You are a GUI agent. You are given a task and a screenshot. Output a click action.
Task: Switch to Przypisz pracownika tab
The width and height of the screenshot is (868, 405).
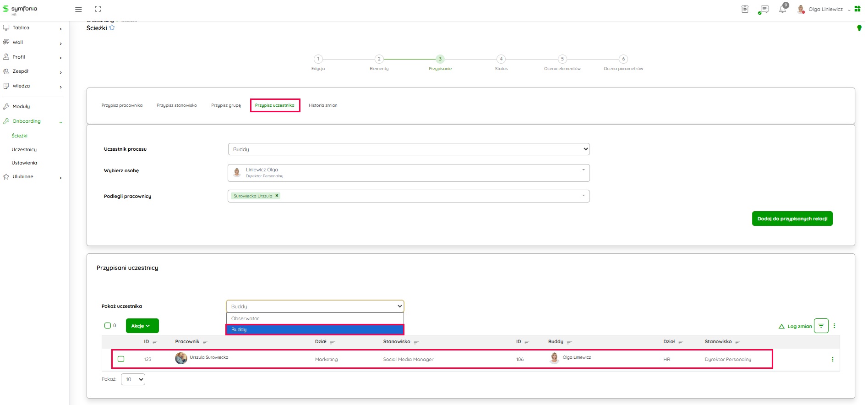(x=122, y=105)
